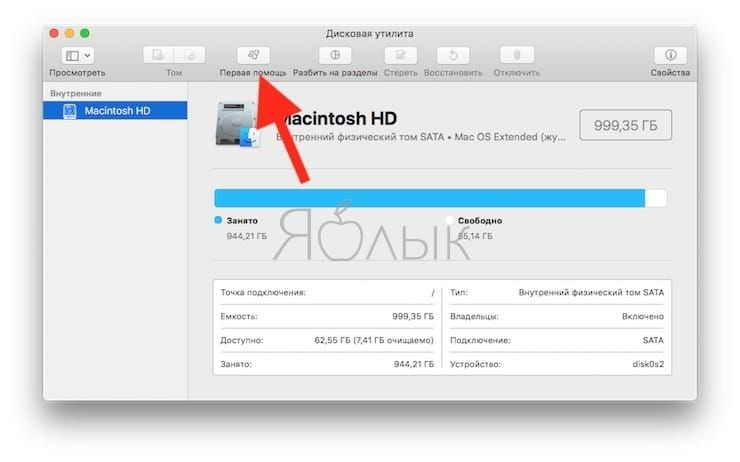This screenshot has width=740, height=462.
Task: Click the Занято 944,21 ГБ table value
Action: tap(414, 364)
